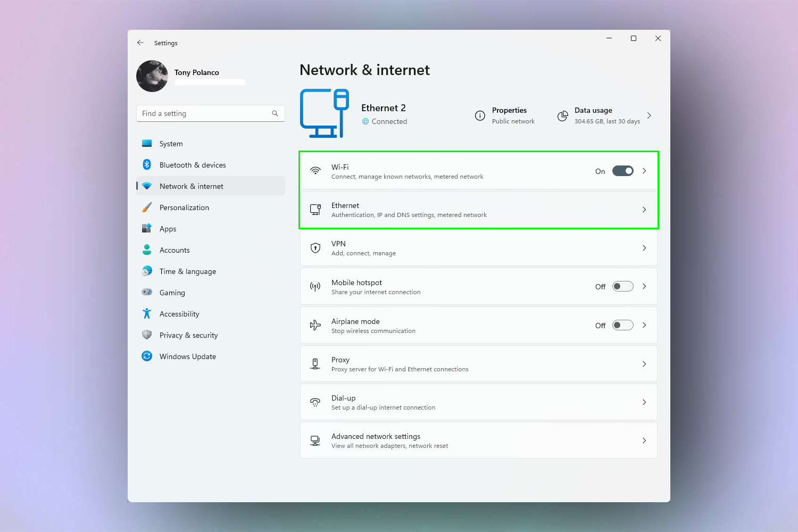Viewport: 798px width, 532px height.
Task: Click the Data usage pie chart icon
Action: (562, 116)
